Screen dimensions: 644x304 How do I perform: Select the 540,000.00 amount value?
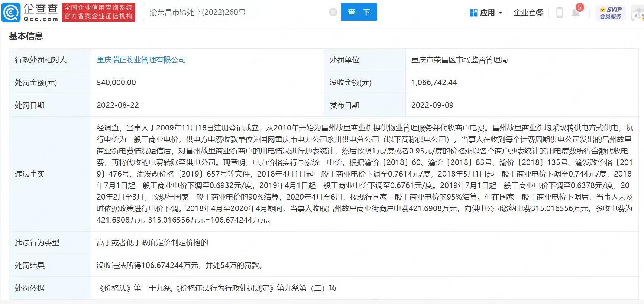click(x=116, y=83)
